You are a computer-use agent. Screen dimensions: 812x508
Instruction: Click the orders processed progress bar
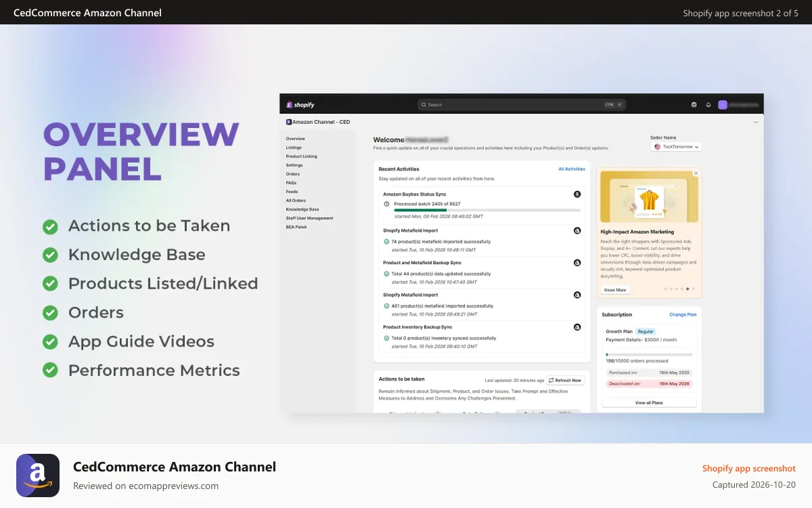click(x=649, y=354)
